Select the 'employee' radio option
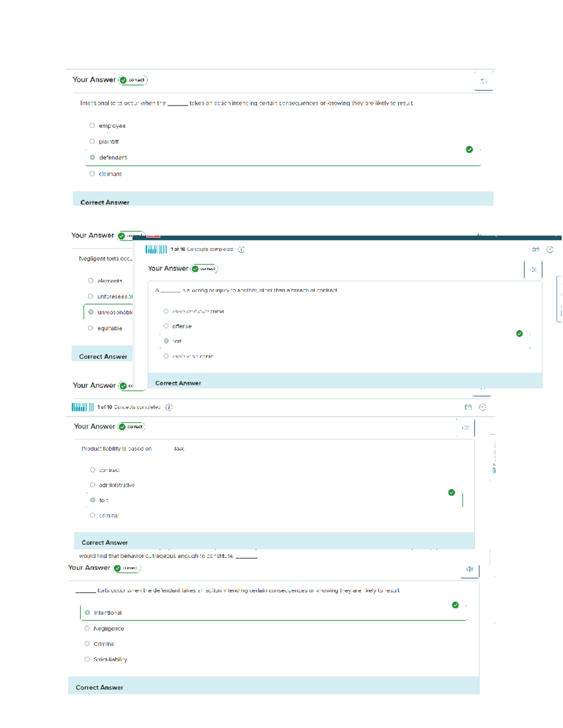Screen dimensions: 563x728 [92, 126]
